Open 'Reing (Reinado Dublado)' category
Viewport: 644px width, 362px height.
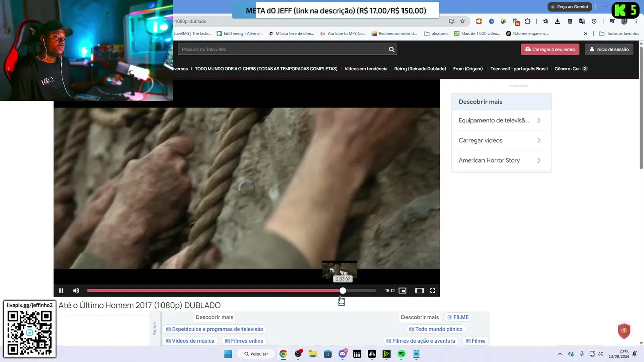click(420, 69)
